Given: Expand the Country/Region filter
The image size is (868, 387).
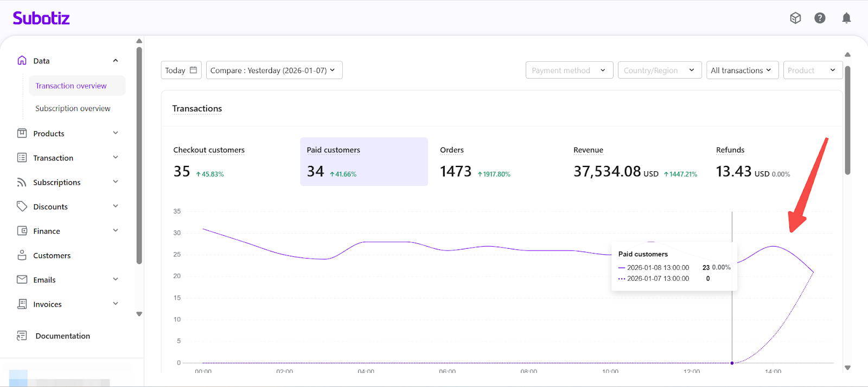Looking at the screenshot, I should pos(659,70).
